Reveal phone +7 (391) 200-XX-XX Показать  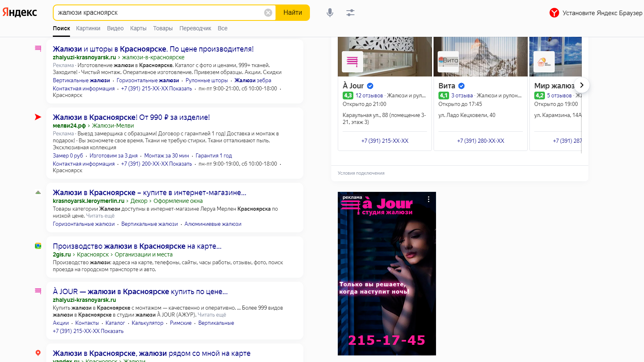[156, 164]
